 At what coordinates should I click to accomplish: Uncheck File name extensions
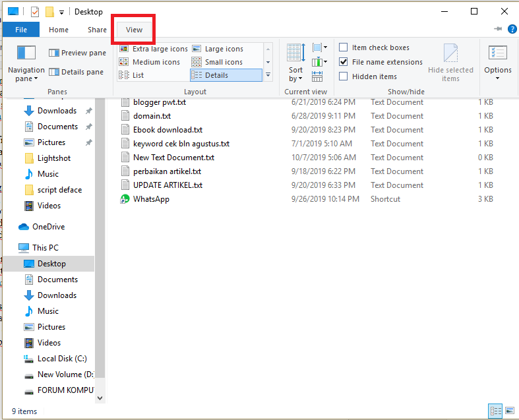pyautogui.click(x=344, y=62)
